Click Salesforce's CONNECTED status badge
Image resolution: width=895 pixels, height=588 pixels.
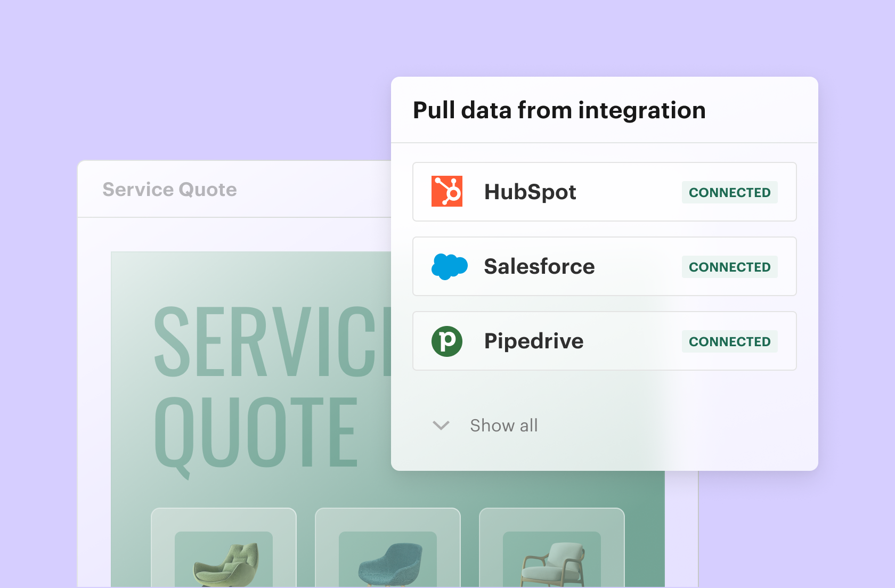pyautogui.click(x=729, y=267)
